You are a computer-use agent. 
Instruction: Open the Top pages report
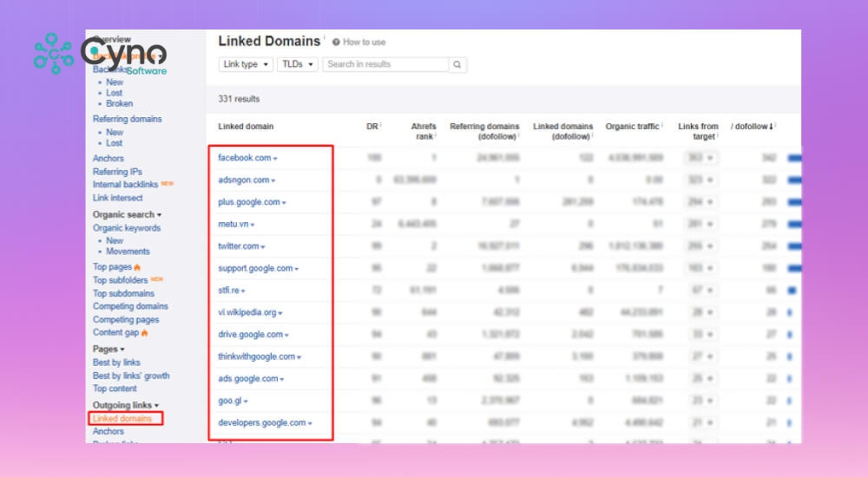112,267
